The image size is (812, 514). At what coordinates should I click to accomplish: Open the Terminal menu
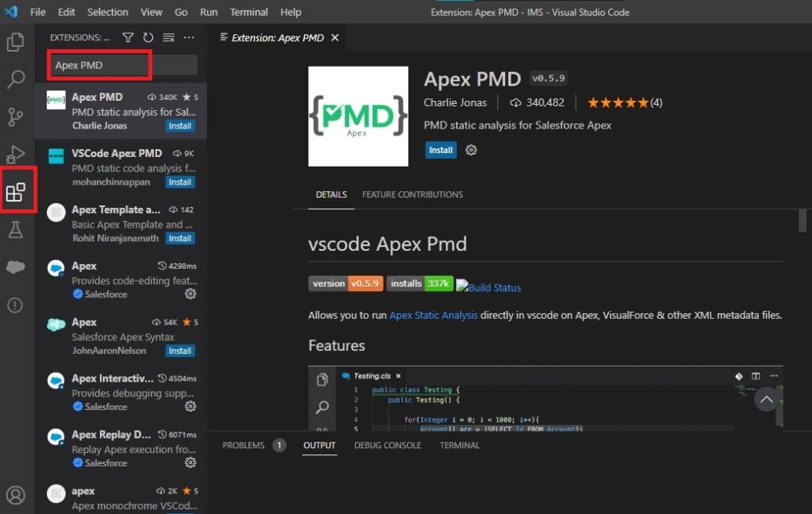coord(248,11)
